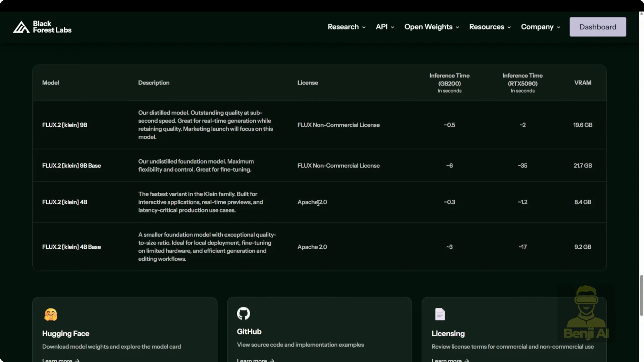644x362 pixels.
Task: Click Apache 2.0 license for 4B Base
Action: pyautogui.click(x=312, y=247)
